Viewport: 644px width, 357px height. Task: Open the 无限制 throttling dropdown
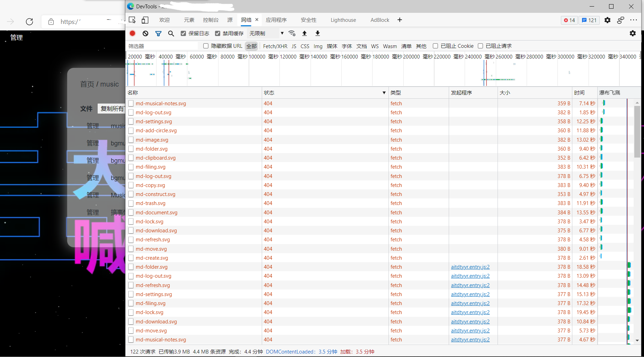pyautogui.click(x=266, y=33)
